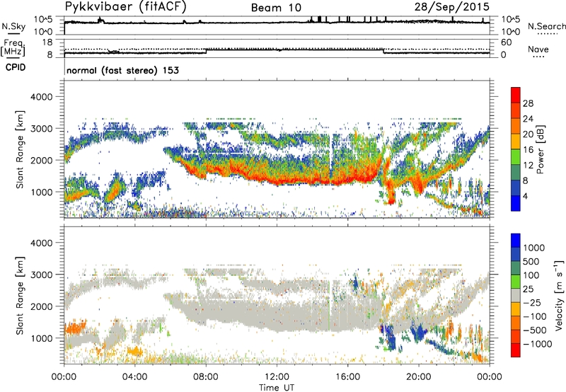Click the 1000 tick on velocity colorbar
566x392 pixels.
pyautogui.click(x=534, y=248)
